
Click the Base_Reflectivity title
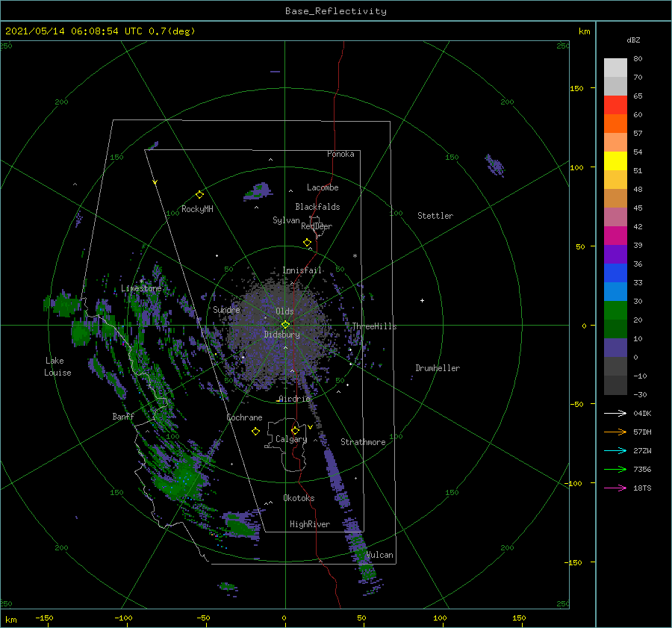click(336, 11)
